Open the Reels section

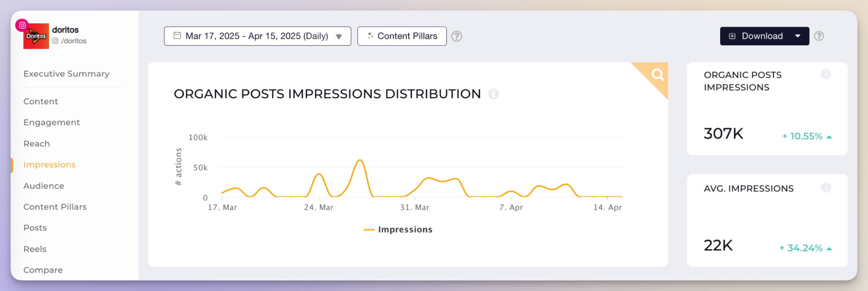pyautogui.click(x=35, y=249)
